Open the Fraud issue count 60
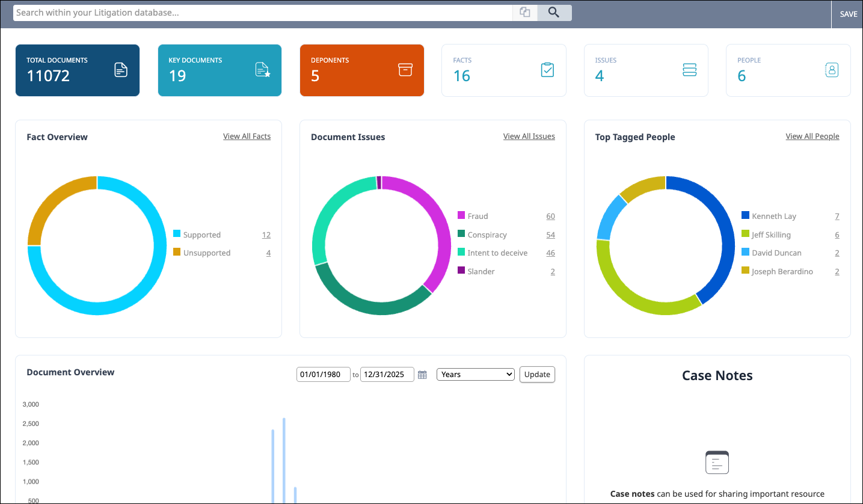Image resolution: width=863 pixels, height=504 pixels. [x=550, y=217]
